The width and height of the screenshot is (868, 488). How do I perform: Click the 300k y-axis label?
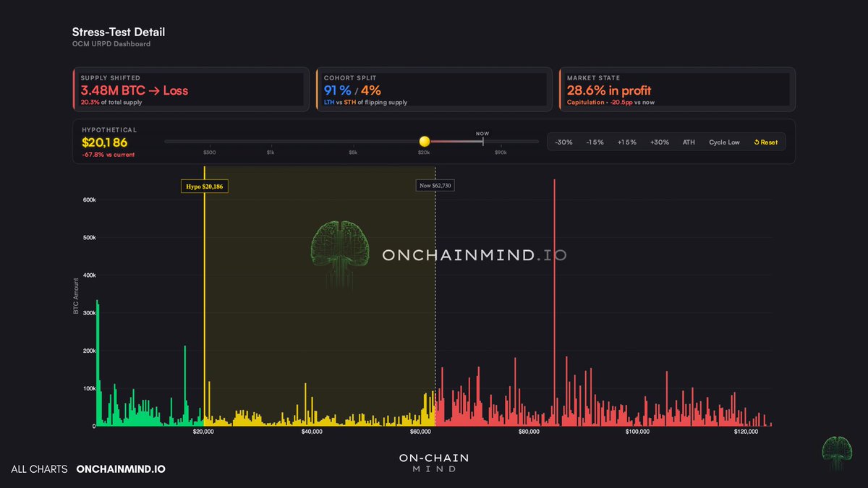pos(88,313)
